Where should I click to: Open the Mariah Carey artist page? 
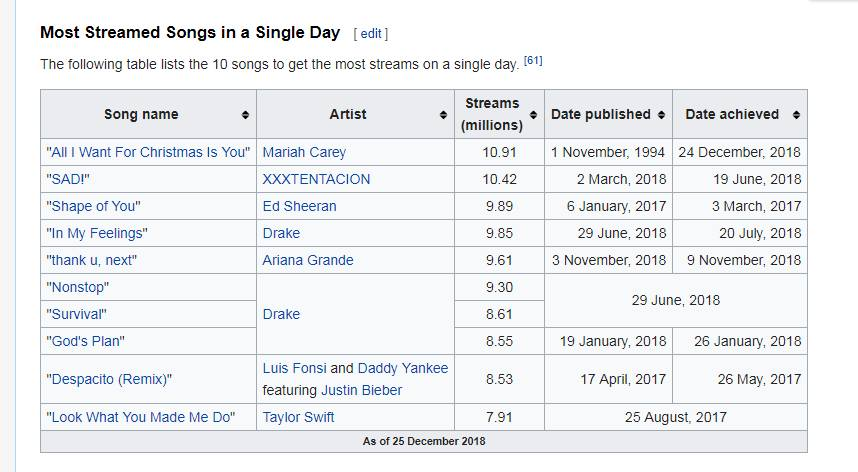[304, 153]
